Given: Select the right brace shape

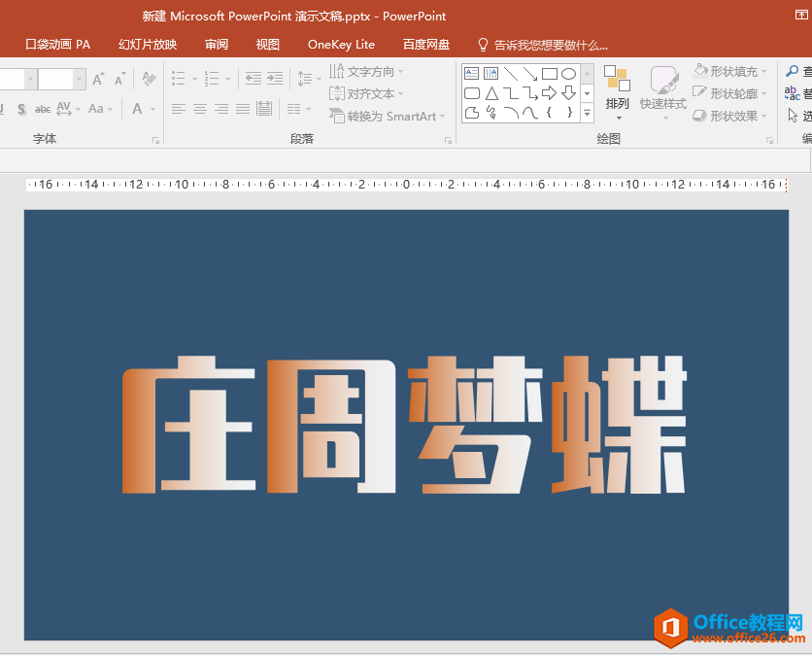Looking at the screenshot, I should tap(569, 112).
